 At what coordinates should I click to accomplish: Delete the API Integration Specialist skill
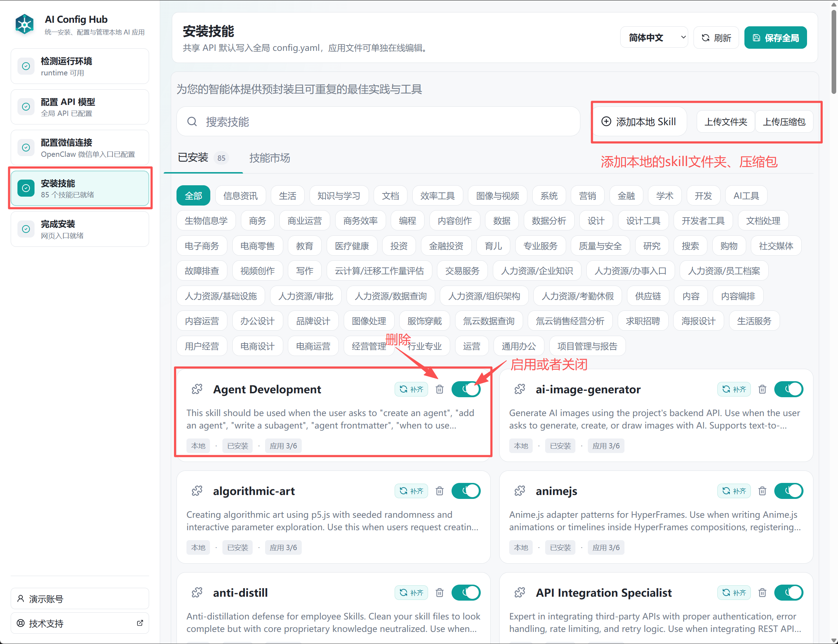pyautogui.click(x=763, y=593)
